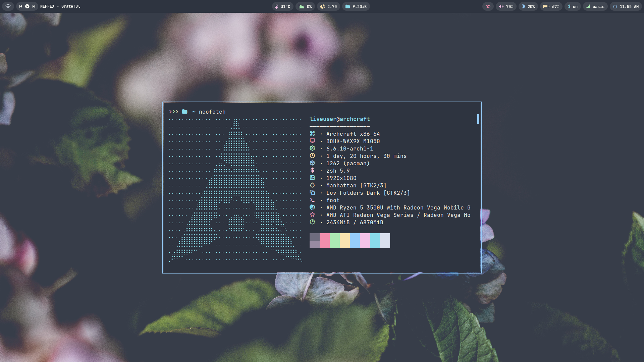Toggle Bluetooth that shows on
The height and width of the screenshot is (362, 644).
(572, 6)
